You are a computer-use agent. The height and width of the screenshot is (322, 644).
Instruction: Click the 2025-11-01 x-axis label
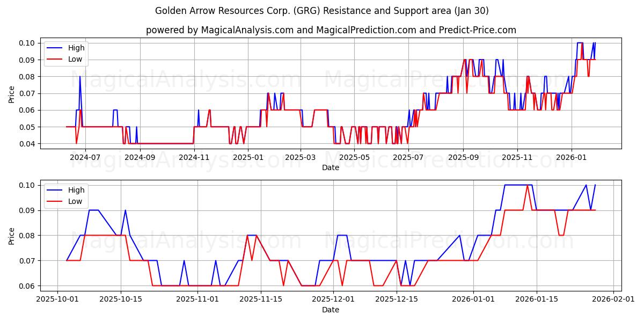coord(197,300)
